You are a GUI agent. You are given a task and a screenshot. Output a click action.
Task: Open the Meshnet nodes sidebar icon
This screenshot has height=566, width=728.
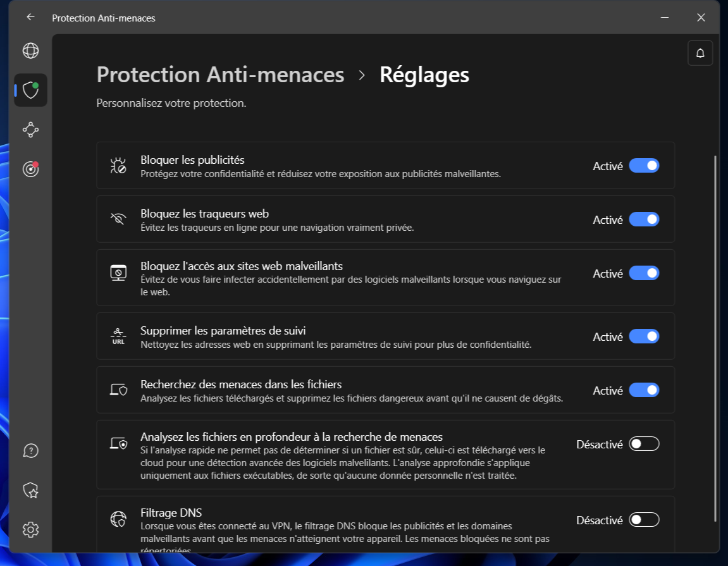coord(30,130)
